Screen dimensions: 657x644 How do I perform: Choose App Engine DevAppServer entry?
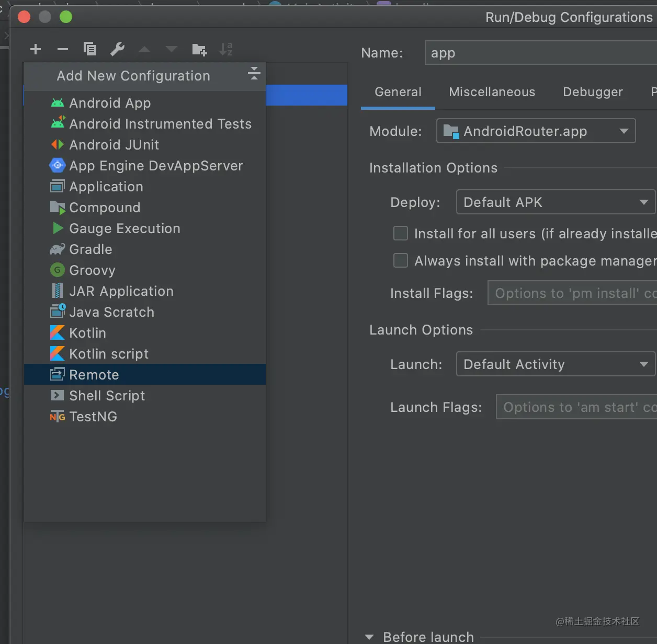[x=145, y=166]
